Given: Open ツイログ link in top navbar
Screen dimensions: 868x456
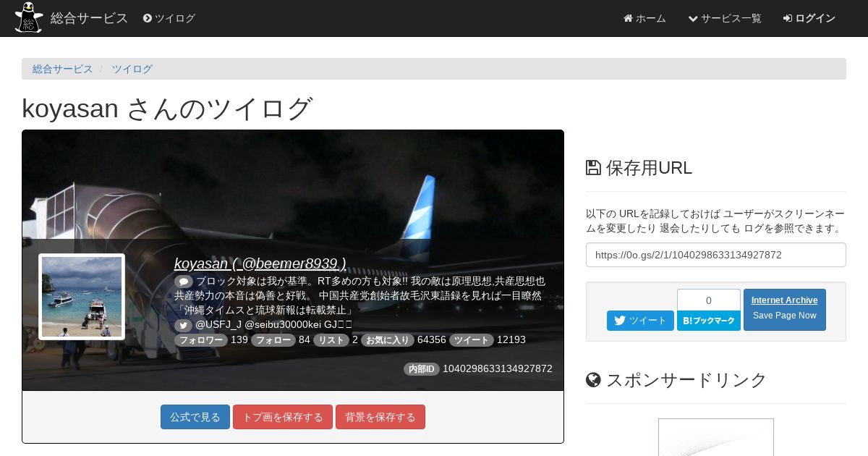Looking at the screenshot, I should click(169, 18).
